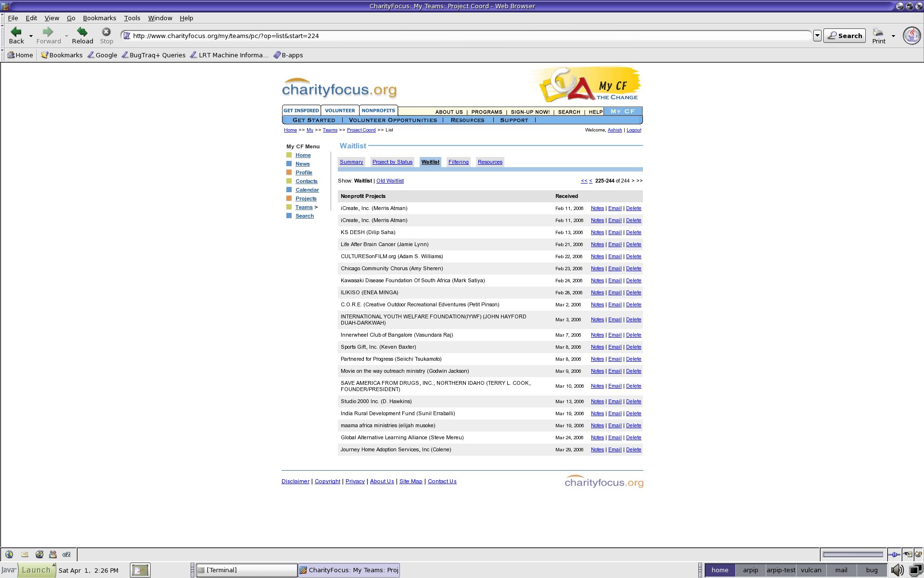Screen dimensions: 924x578
Task: Open the address book icon in the status bar
Action: tap(53, 554)
